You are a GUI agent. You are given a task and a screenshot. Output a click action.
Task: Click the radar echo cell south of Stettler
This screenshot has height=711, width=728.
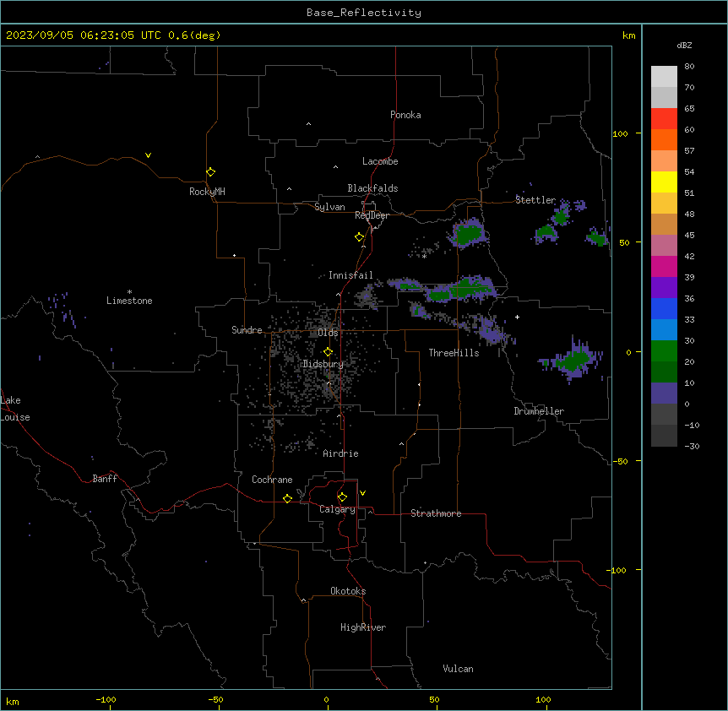[546, 233]
